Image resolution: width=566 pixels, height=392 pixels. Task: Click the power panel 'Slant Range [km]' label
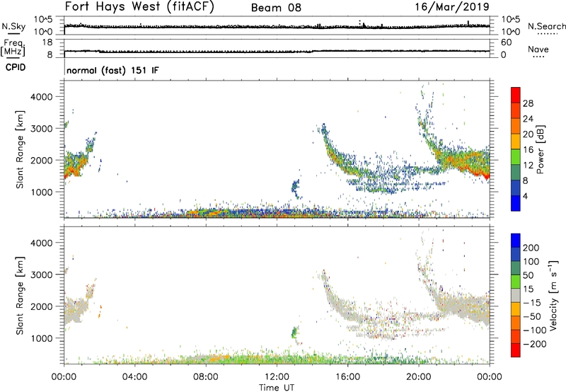click(20, 149)
